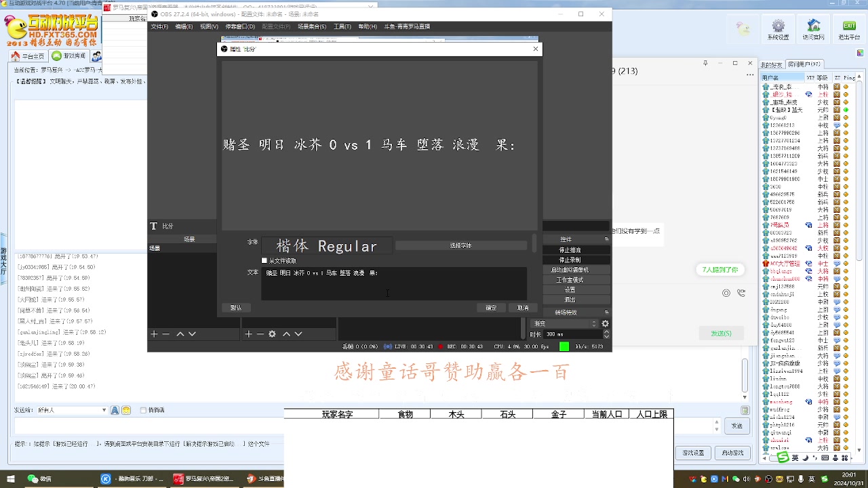Sort by the 等级 column header
This screenshot has width=868, height=488.
pyautogui.click(x=822, y=78)
